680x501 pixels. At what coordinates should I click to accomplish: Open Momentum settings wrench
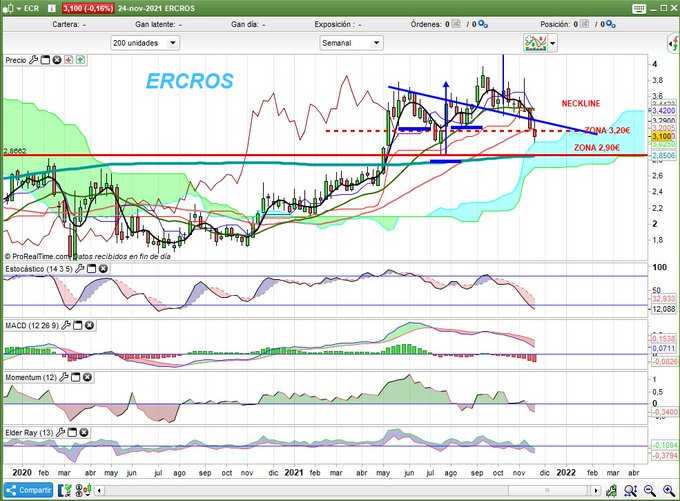pyautogui.click(x=64, y=377)
